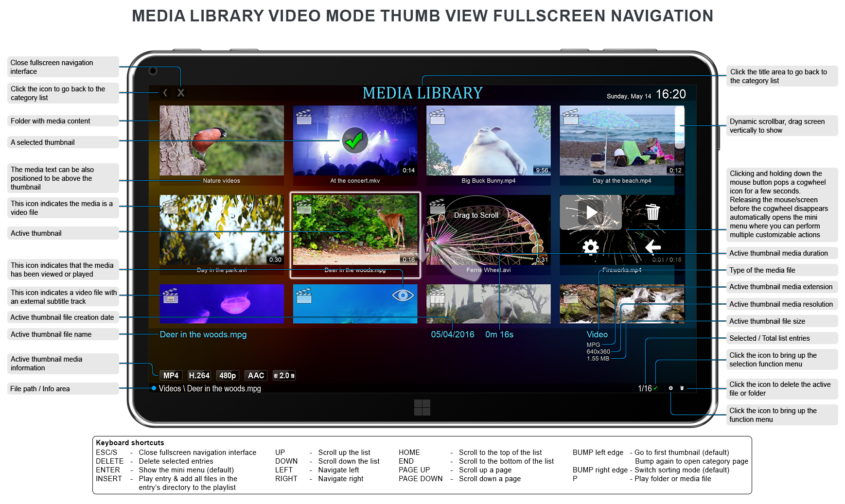Open selection menu via green check icon near 1/16
Viewport: 845px width, 504px height.
click(654, 389)
